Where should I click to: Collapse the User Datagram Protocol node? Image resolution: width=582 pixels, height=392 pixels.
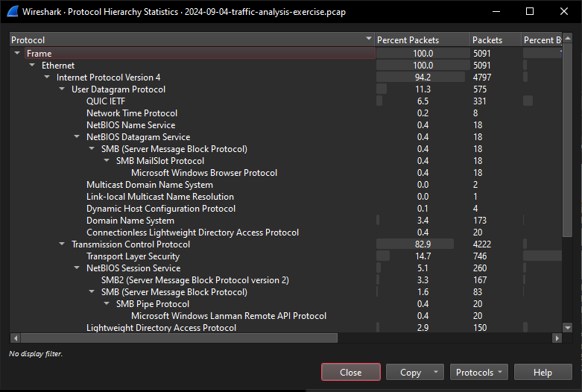62,89
